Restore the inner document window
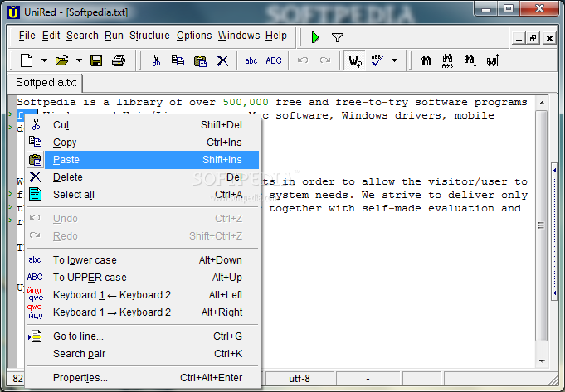Screen dimensions: 565x392 (x=533, y=38)
